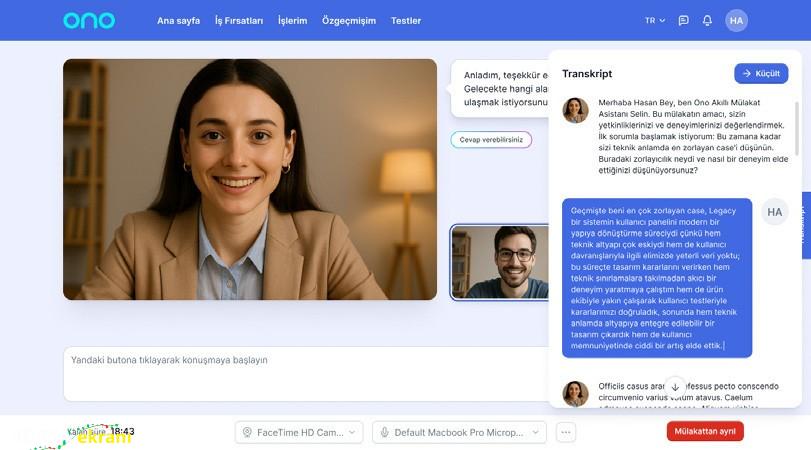Select the candidate self-view video thumbnail
Screen dimensions: 811x450
click(x=499, y=262)
